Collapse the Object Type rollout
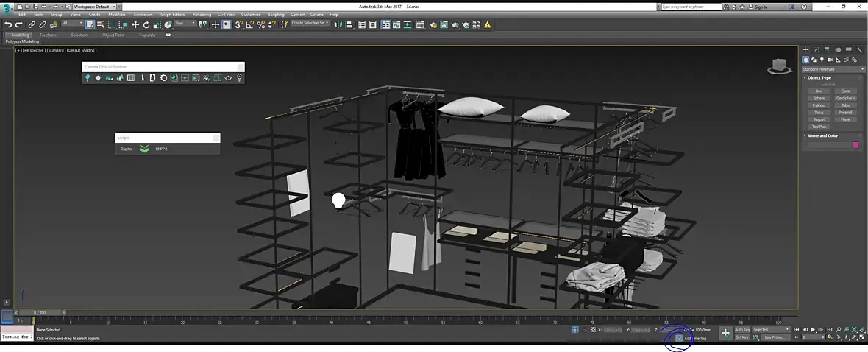This screenshot has width=868, height=352. pyautogui.click(x=819, y=77)
